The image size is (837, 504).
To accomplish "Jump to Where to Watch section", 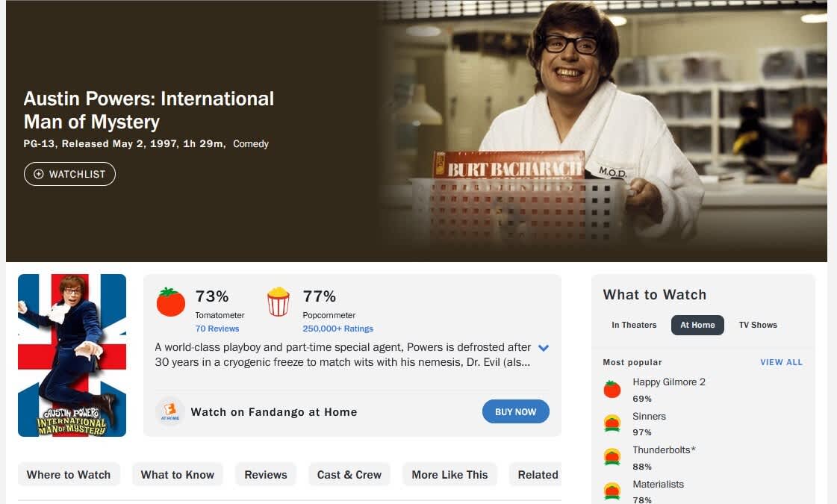I will point(69,475).
